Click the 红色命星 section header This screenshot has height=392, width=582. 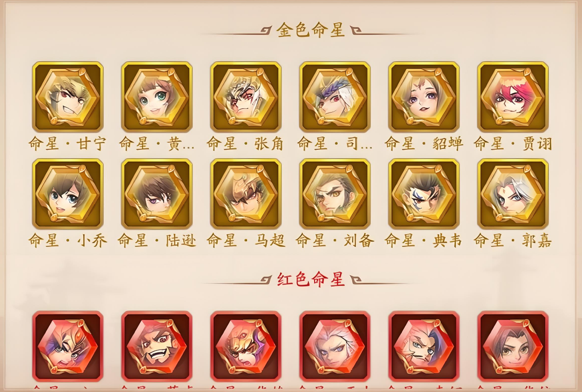pyautogui.click(x=310, y=279)
